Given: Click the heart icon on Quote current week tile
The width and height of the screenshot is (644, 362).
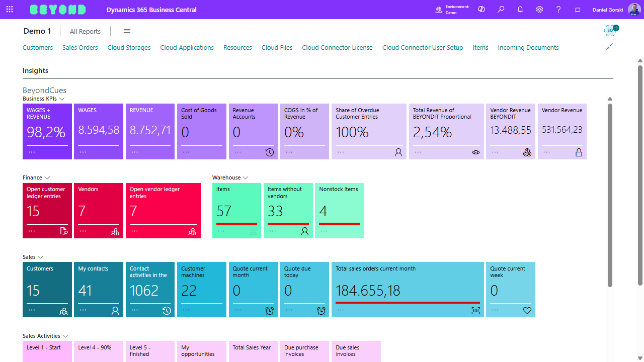Looking at the screenshot, I should (527, 311).
